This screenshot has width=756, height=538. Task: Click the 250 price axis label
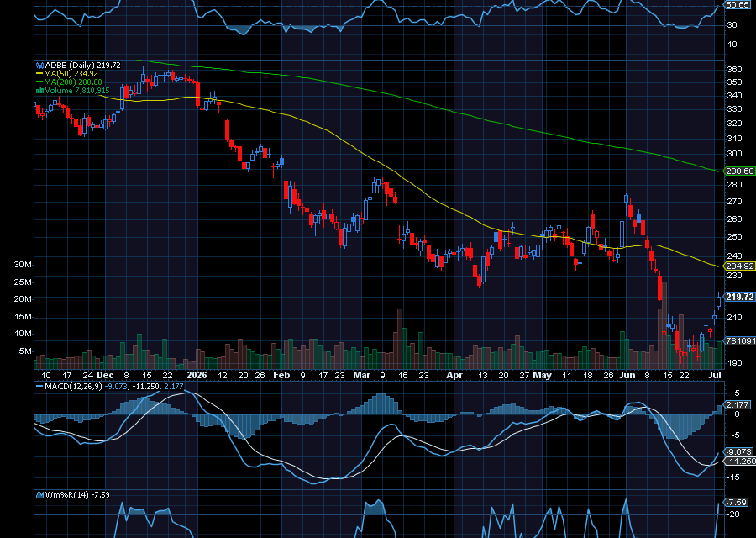(x=734, y=237)
